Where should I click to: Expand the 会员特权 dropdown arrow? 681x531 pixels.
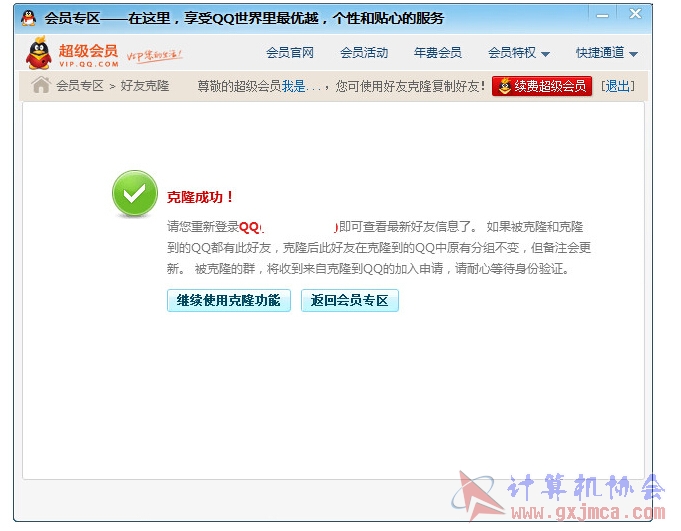click(x=545, y=54)
